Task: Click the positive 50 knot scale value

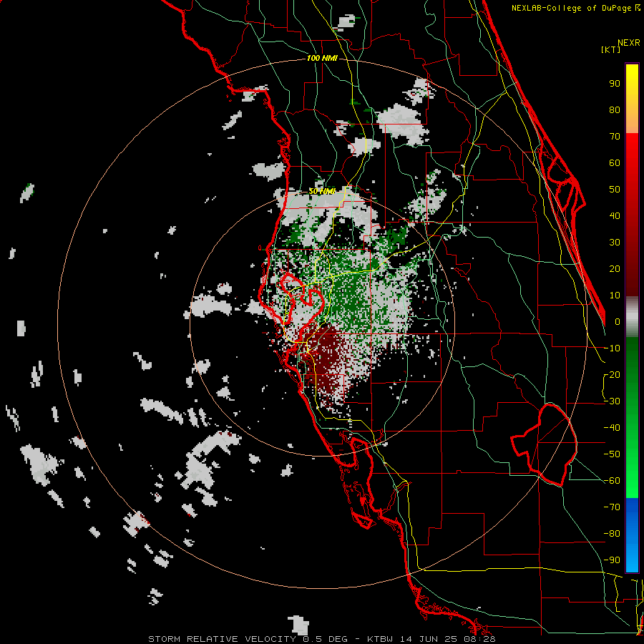Action: point(615,190)
